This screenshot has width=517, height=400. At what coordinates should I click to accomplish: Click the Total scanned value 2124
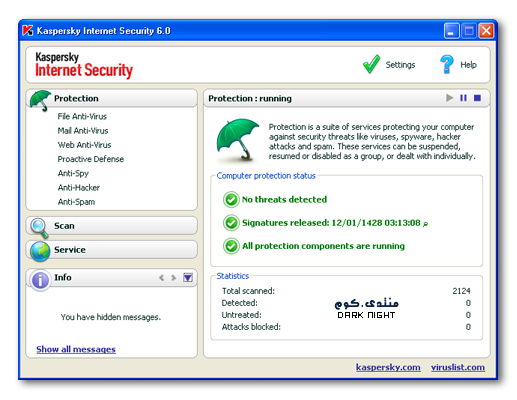(x=461, y=291)
